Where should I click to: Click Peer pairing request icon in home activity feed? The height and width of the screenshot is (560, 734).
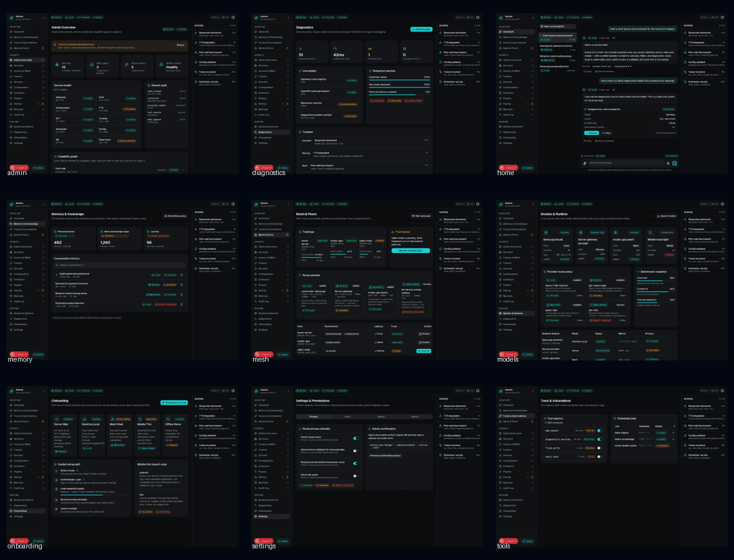(x=686, y=52)
